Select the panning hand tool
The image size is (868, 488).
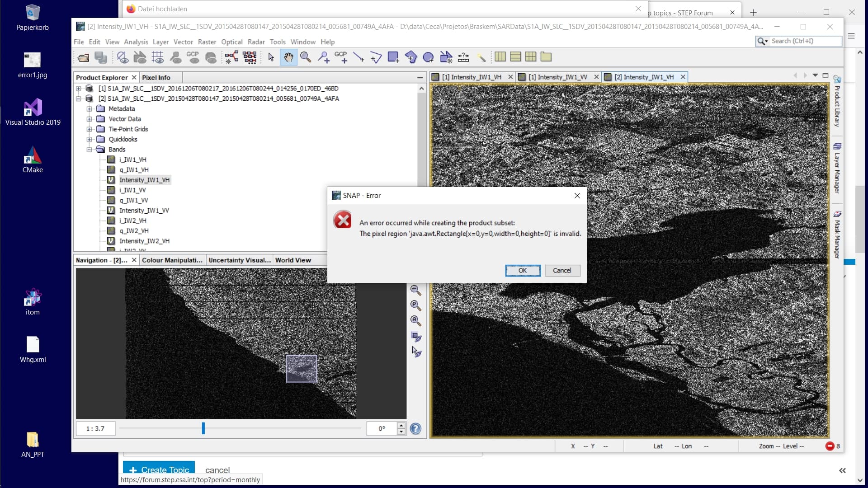pyautogui.click(x=288, y=57)
